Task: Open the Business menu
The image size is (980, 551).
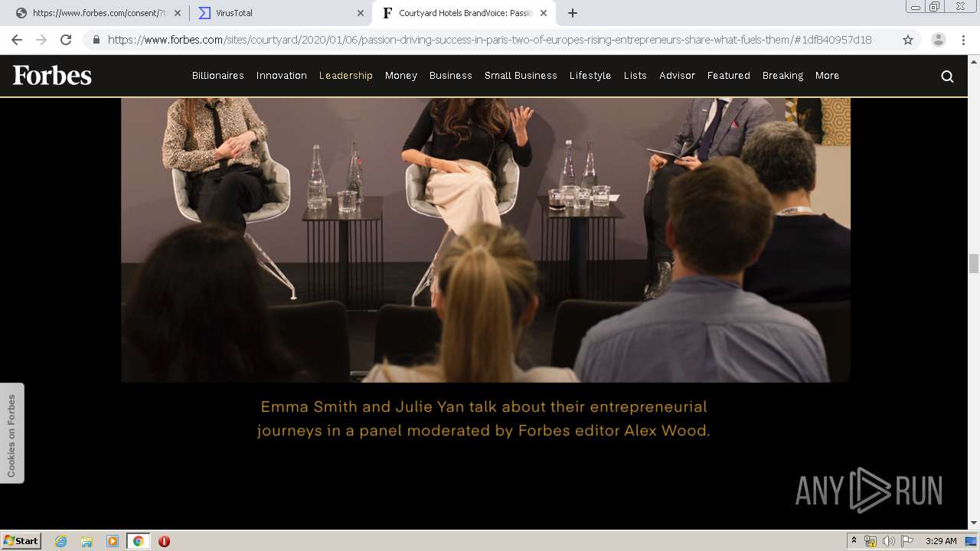Action: click(x=451, y=76)
